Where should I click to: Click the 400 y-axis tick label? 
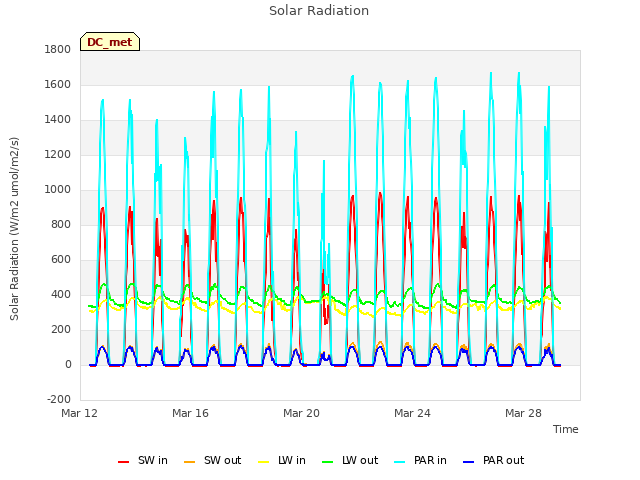(x=61, y=295)
